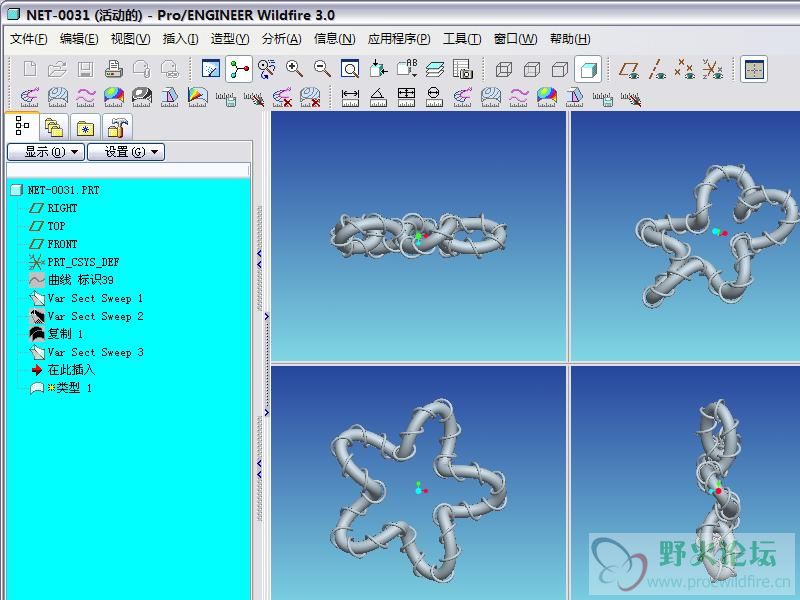Click the Print icon

point(113,68)
